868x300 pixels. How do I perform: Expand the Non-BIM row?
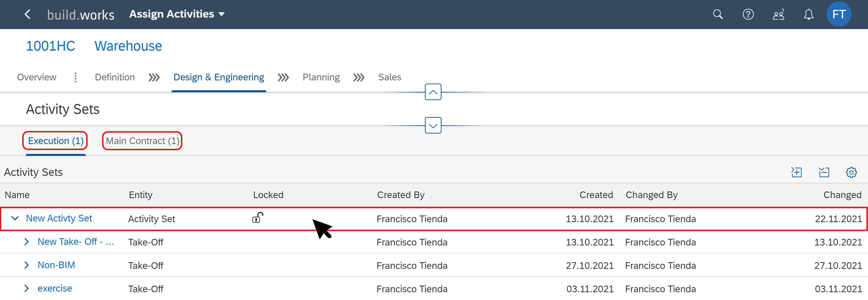point(27,265)
